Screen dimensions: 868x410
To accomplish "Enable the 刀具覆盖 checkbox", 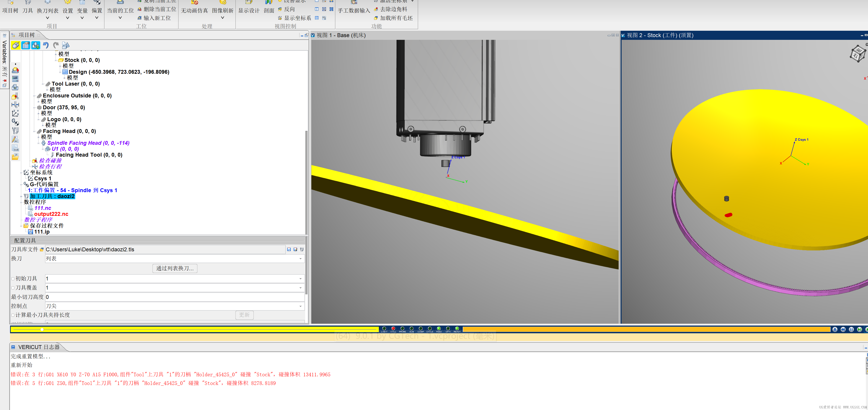I will pos(13,288).
